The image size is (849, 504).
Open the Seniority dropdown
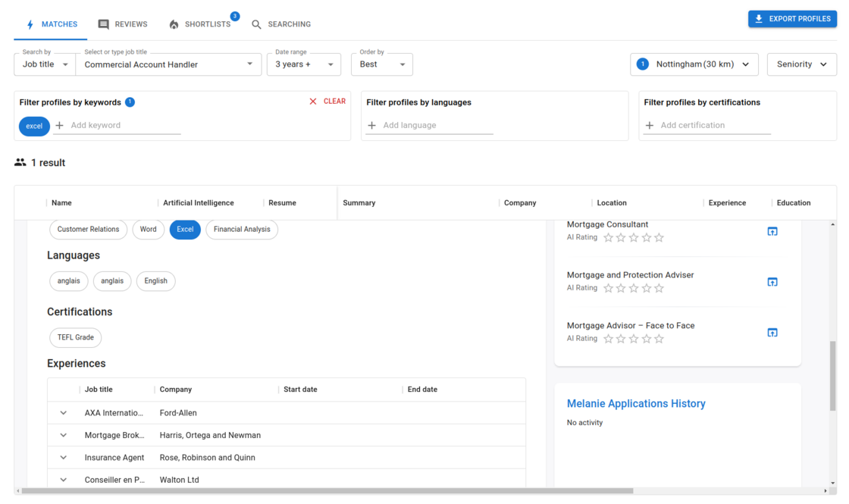tap(801, 64)
